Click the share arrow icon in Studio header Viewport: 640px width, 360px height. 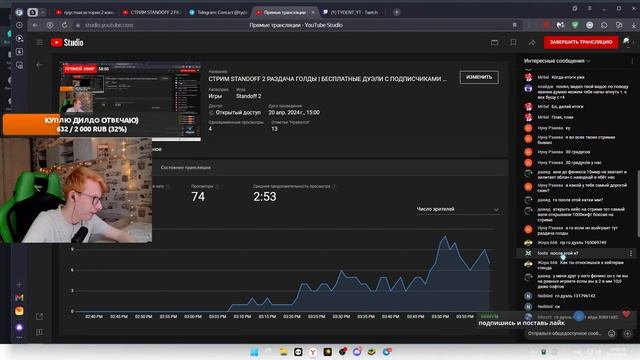tap(532, 42)
